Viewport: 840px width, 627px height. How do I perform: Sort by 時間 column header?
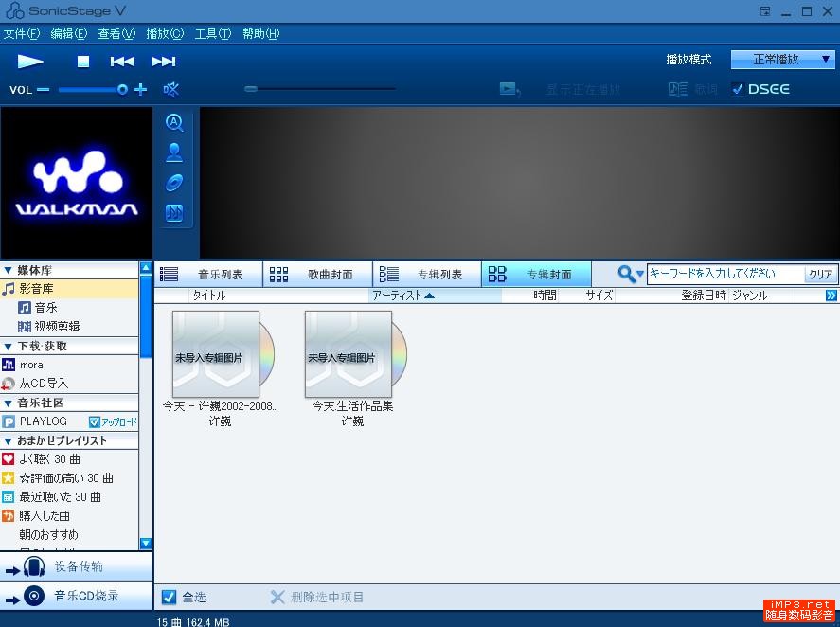coord(545,296)
